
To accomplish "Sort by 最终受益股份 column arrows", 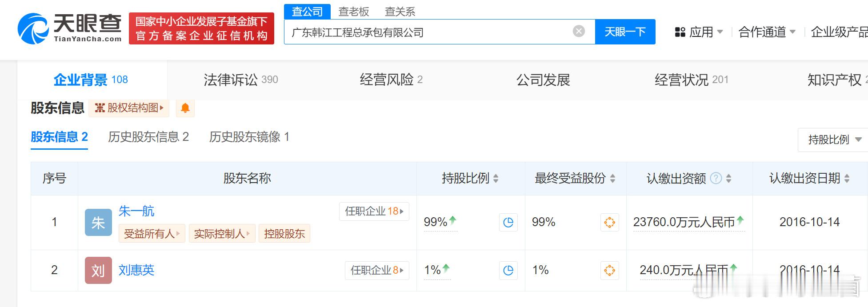I will pos(613,179).
